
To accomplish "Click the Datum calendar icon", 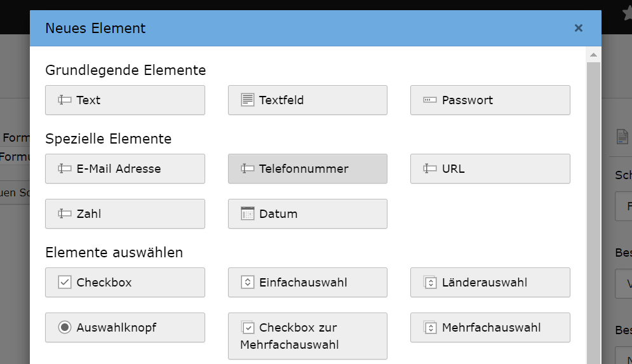I will [x=247, y=214].
